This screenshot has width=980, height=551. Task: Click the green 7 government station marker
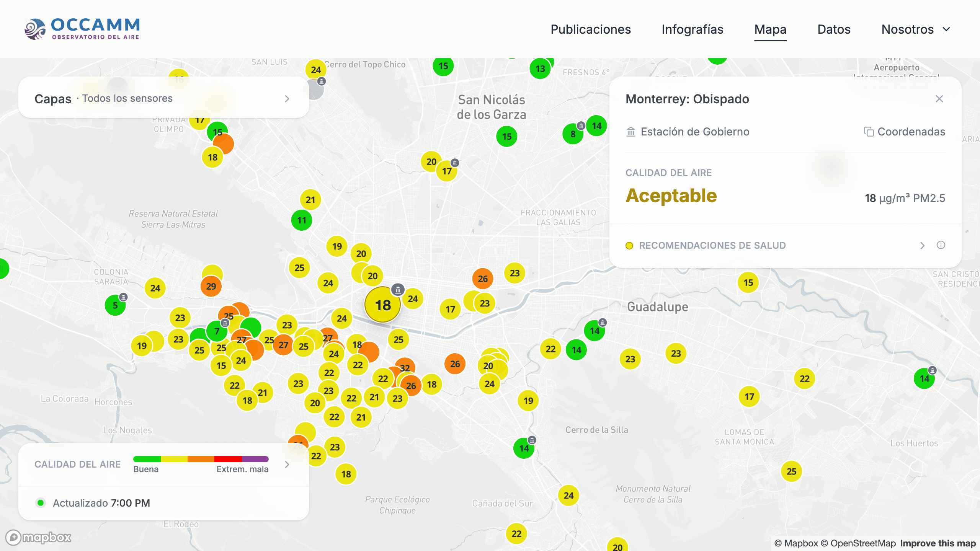217,331
